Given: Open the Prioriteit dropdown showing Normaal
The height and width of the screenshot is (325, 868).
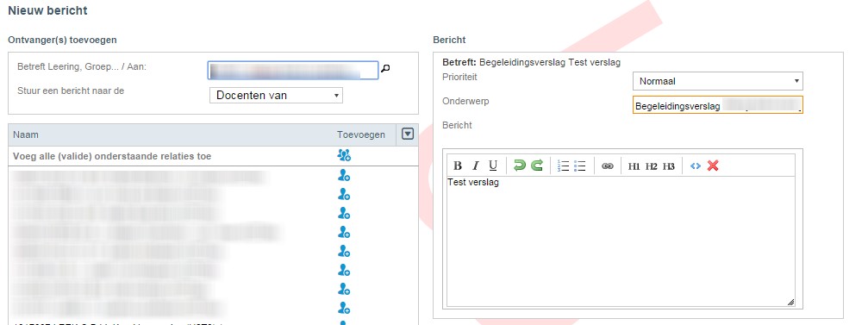Looking at the screenshot, I should click(717, 81).
